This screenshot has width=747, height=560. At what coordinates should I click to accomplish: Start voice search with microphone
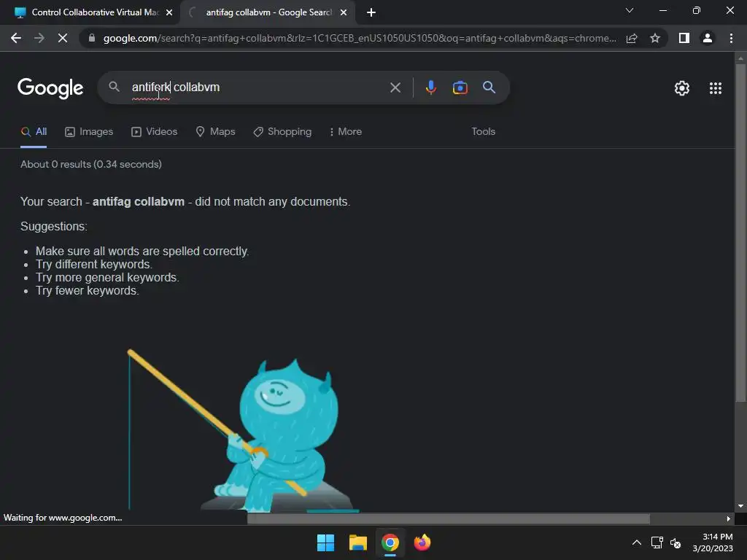[430, 87]
